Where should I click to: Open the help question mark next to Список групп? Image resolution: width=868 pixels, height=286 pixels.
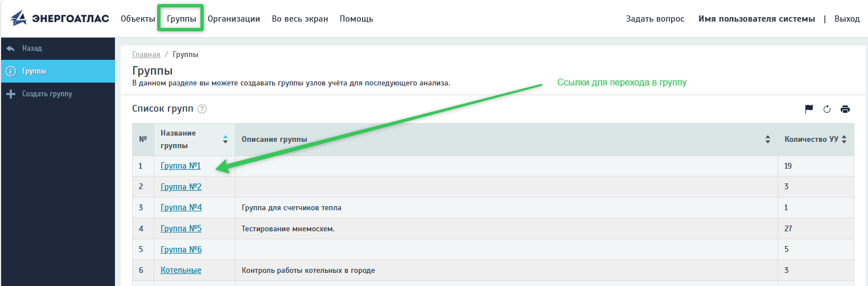[x=202, y=109]
